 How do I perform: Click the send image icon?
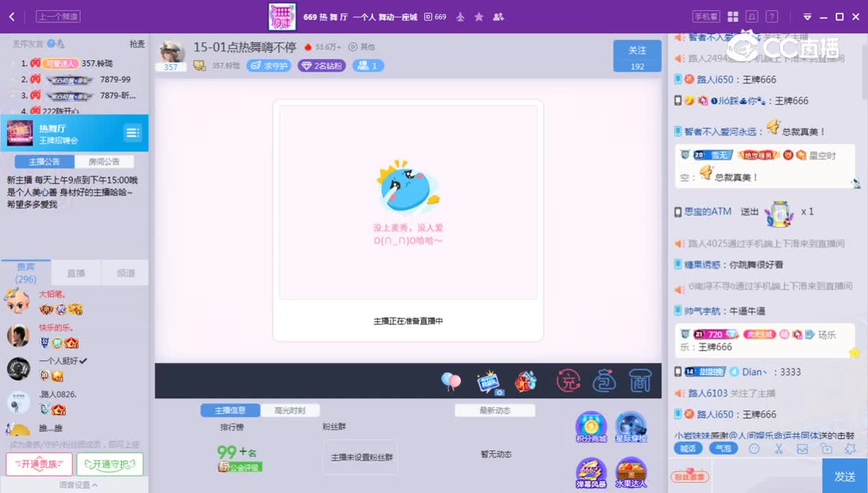pyautogui.click(x=802, y=449)
